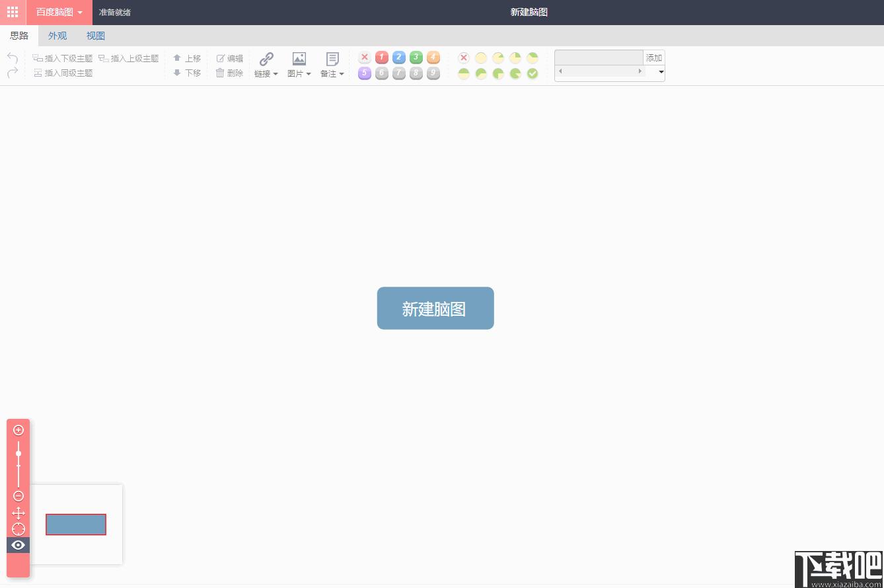884x588 pixels.
Task: Click the undo arrow icon
Action: click(13, 58)
